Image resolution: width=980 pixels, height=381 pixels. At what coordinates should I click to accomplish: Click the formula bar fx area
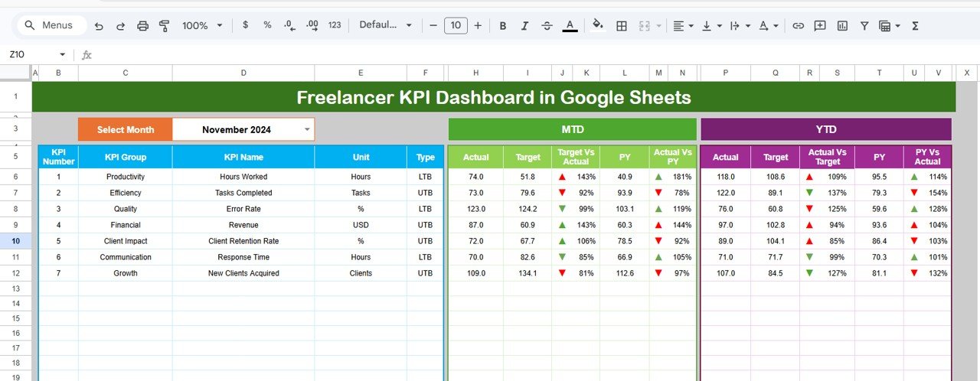(x=87, y=54)
